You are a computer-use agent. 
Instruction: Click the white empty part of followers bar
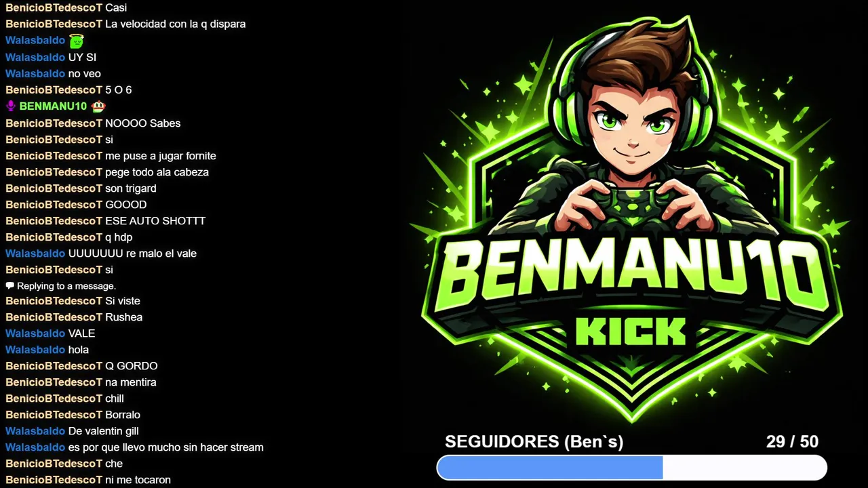pos(745,468)
